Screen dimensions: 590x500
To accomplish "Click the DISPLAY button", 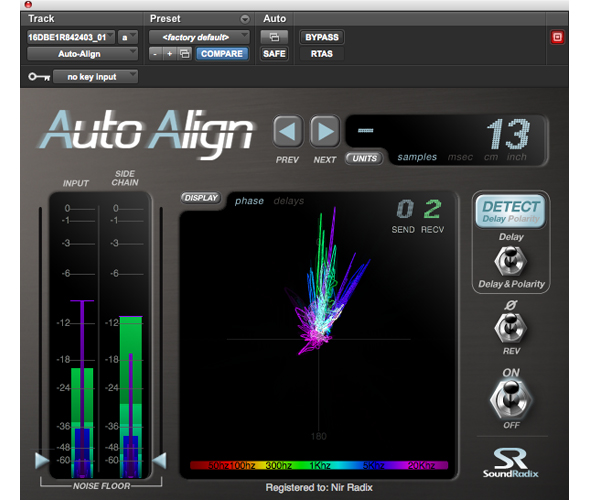I will point(201,198).
